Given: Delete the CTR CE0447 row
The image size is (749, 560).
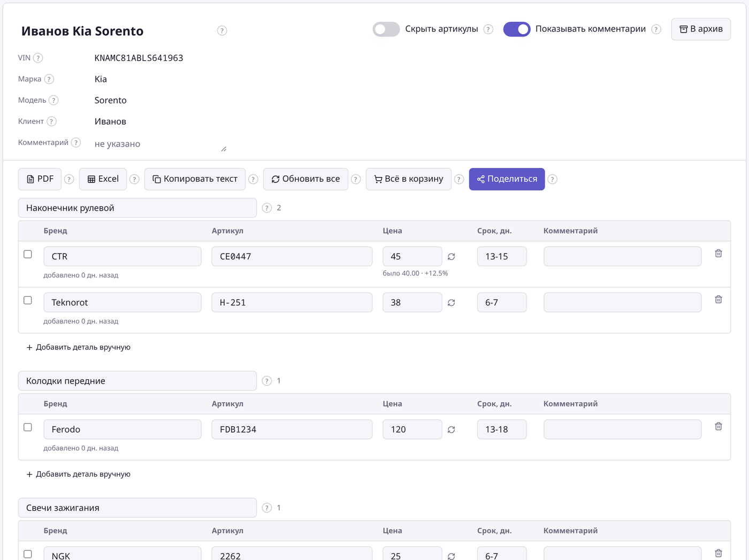Looking at the screenshot, I should 719,254.
